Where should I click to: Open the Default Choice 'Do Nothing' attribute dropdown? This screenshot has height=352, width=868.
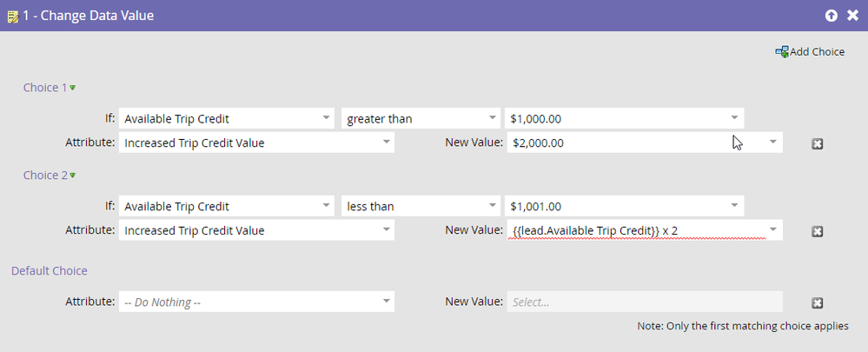[257, 302]
